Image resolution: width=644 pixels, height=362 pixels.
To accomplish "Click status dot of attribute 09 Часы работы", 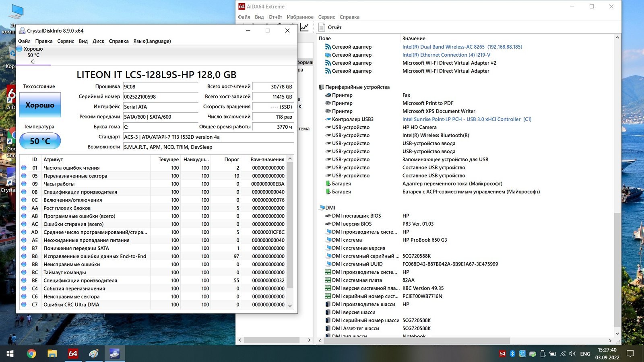I will 24,184.
